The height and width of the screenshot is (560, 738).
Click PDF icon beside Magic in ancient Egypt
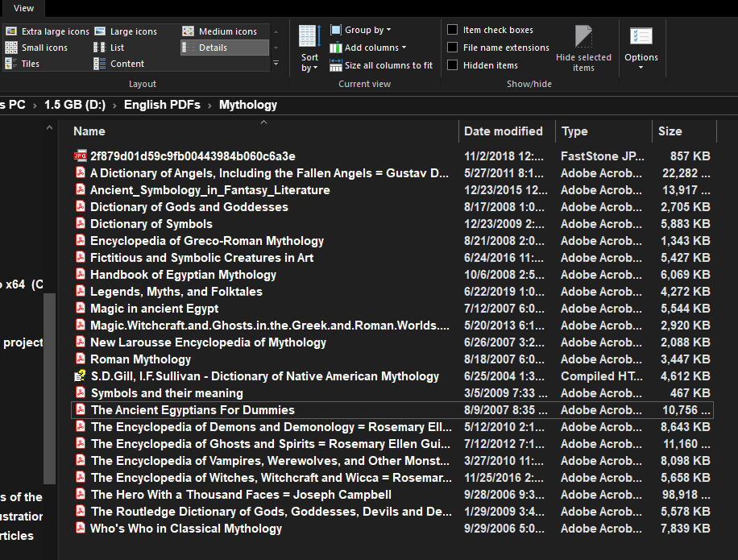[81, 309]
